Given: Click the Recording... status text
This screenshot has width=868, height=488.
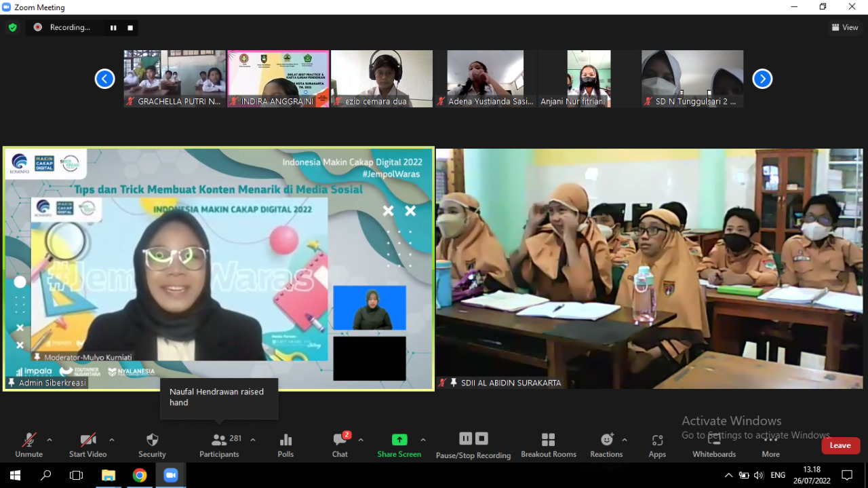Looking at the screenshot, I should point(70,28).
